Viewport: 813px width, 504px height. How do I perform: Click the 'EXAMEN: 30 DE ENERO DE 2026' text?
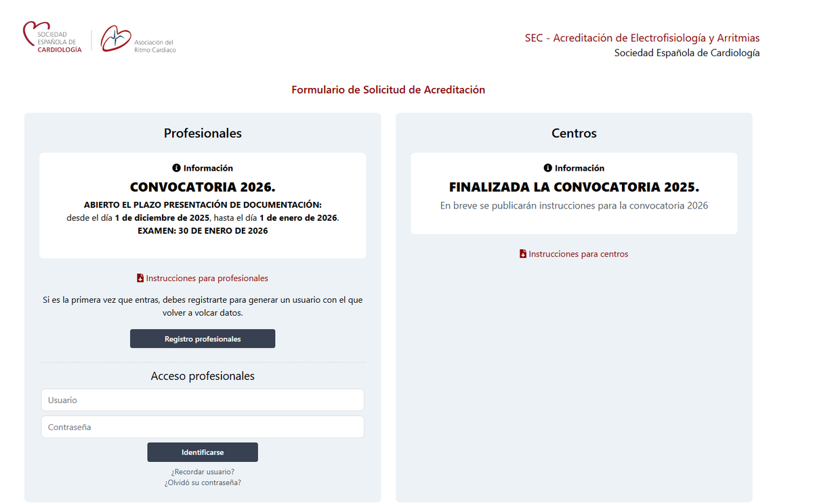203,231
